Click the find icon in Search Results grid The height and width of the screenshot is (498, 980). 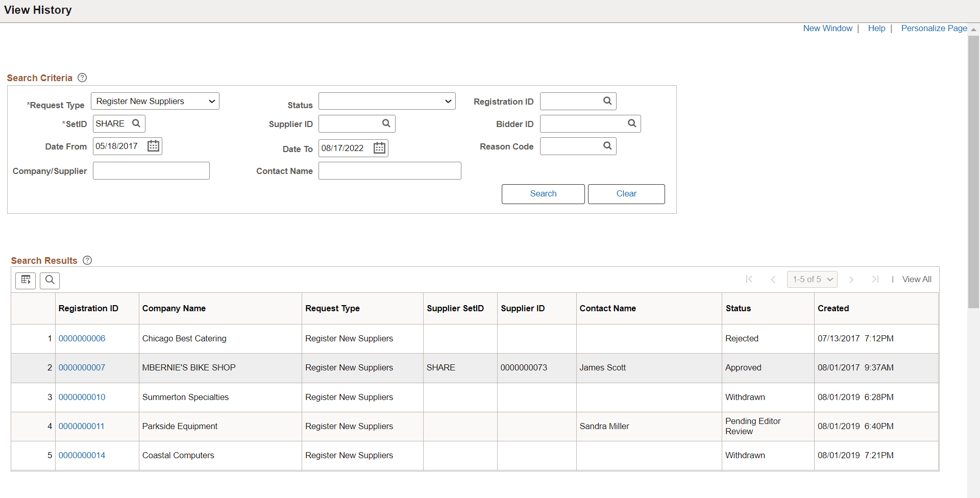[50, 280]
